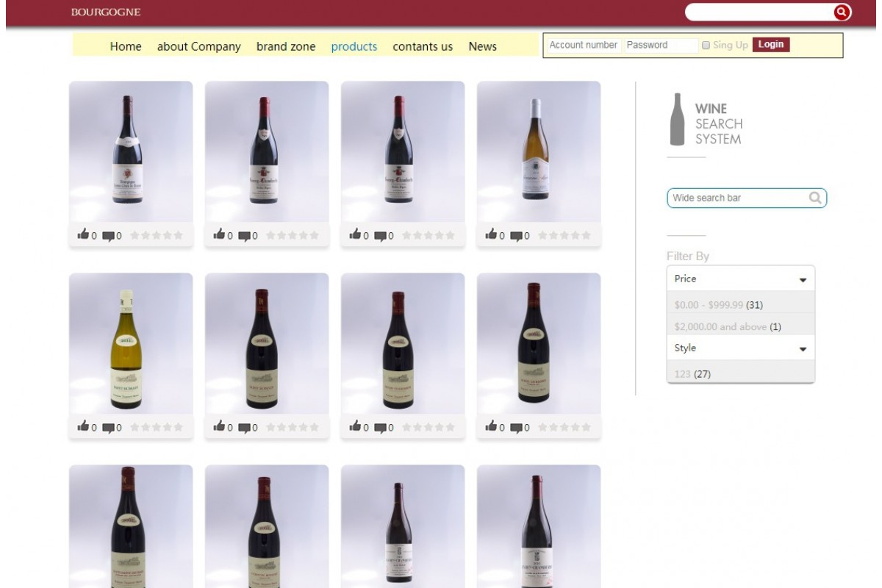The height and width of the screenshot is (588, 882).
Task: Tick the Sing Up checkbox
Action: pos(706,45)
